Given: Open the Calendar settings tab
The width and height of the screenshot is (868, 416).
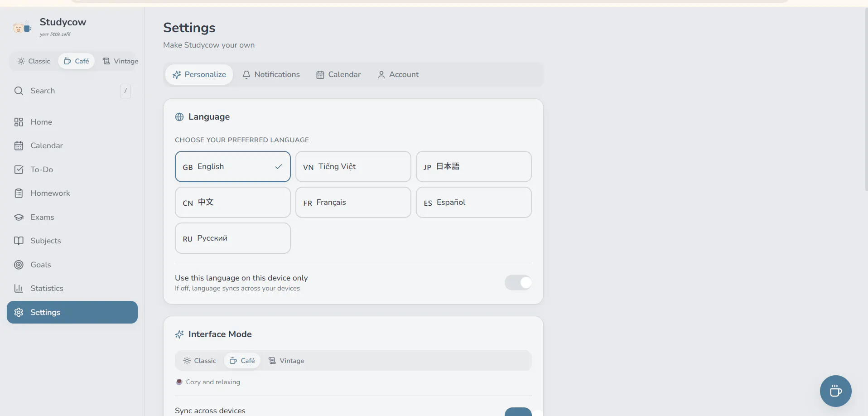Looking at the screenshot, I should point(338,74).
